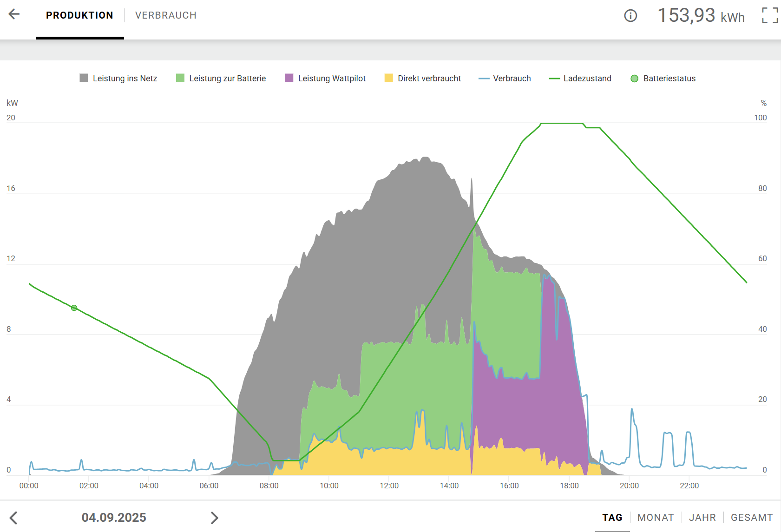Enter fullscreen chart view
The height and width of the screenshot is (532, 781).
point(769,15)
